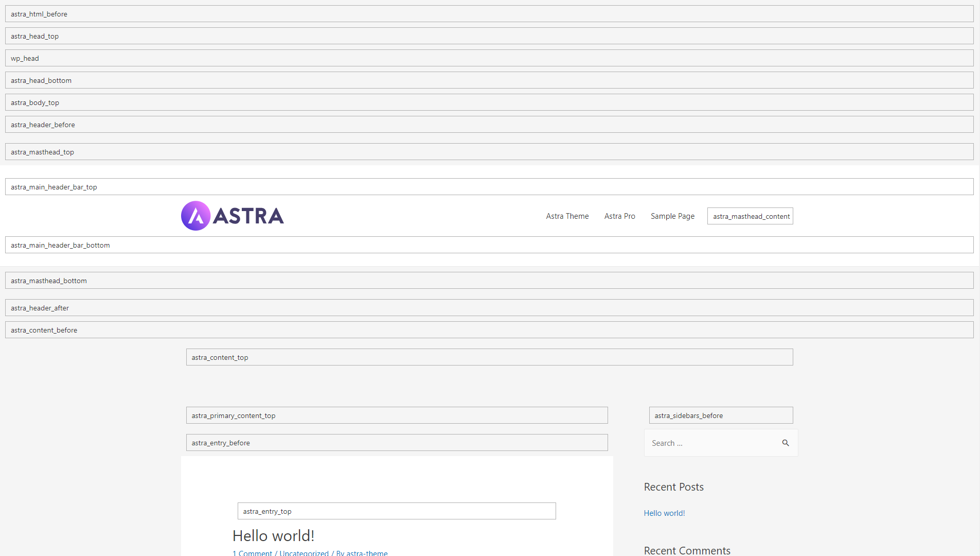Open the Hello world! recent post link
Screen dimensions: 980x556
tap(665, 513)
